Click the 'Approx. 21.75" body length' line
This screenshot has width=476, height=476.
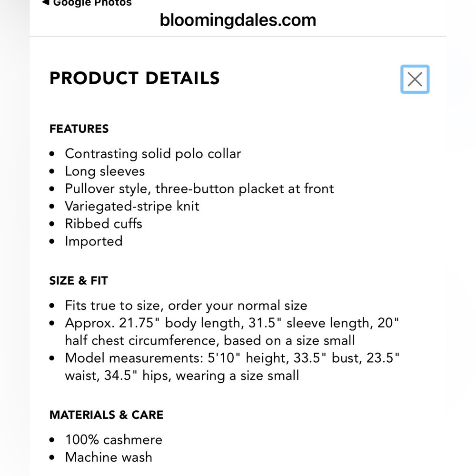232,323
